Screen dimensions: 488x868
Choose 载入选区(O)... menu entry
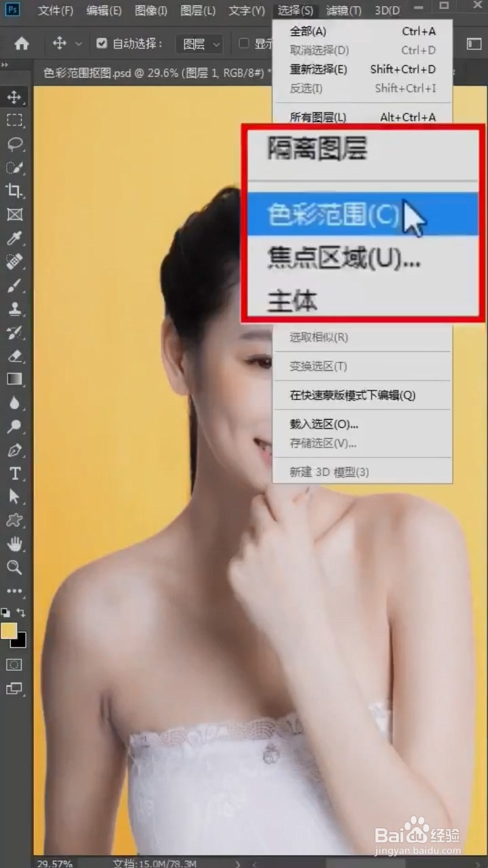point(363,425)
